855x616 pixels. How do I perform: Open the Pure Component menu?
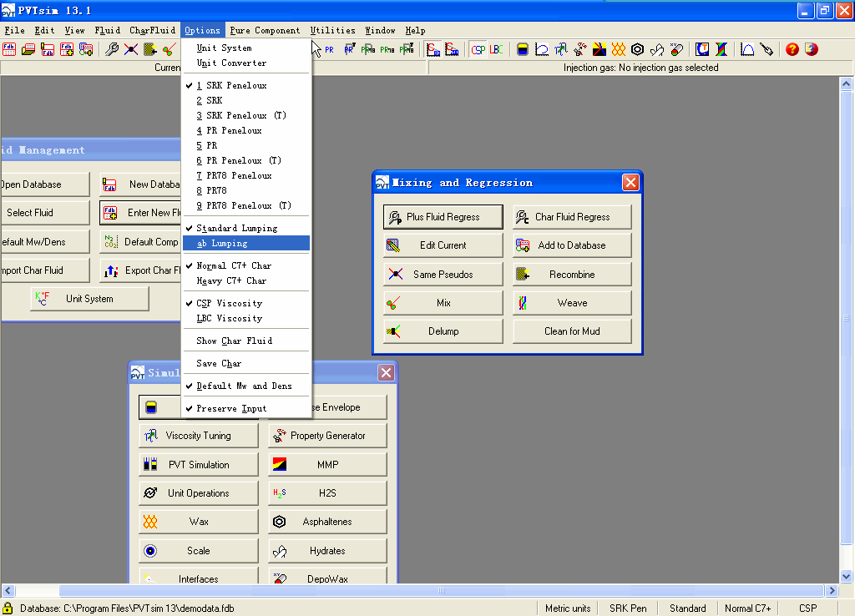265,31
